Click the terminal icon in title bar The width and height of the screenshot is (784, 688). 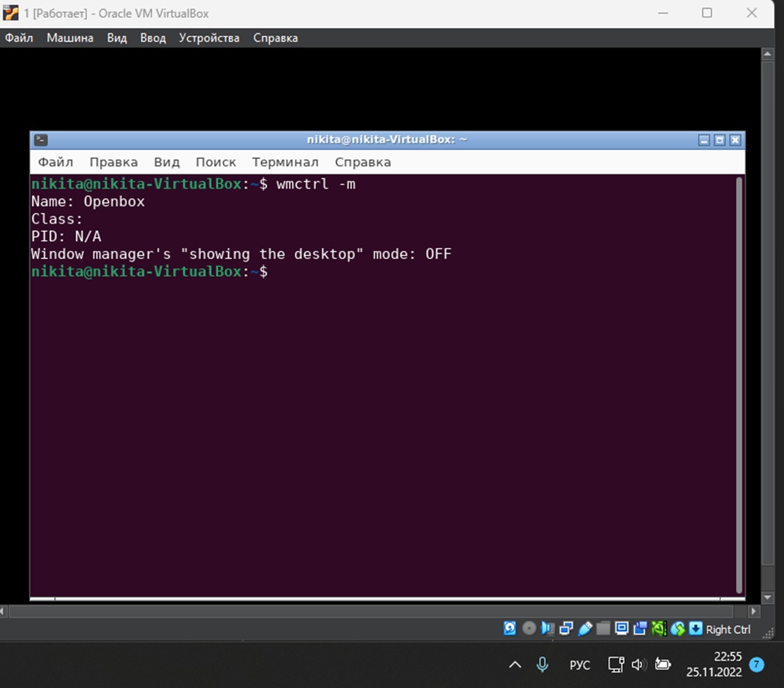[41, 139]
